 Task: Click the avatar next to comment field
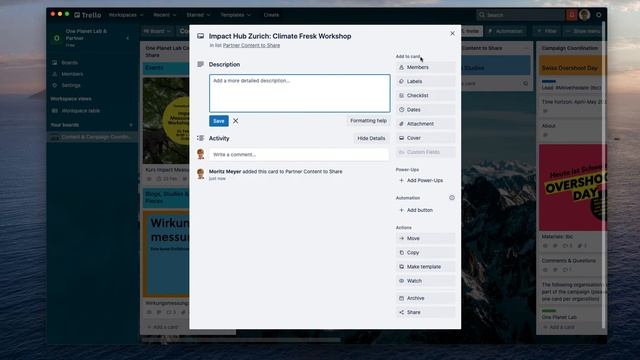pyautogui.click(x=200, y=154)
